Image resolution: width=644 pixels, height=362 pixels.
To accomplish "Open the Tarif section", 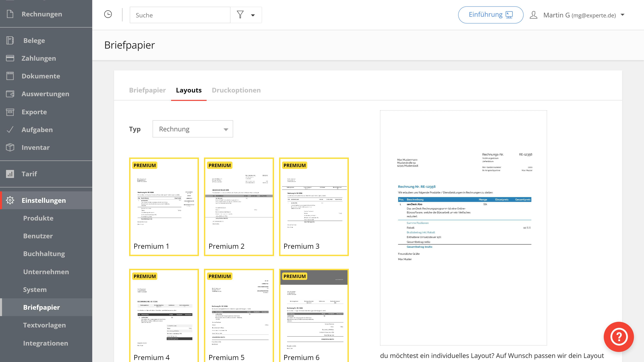I will coord(29,174).
